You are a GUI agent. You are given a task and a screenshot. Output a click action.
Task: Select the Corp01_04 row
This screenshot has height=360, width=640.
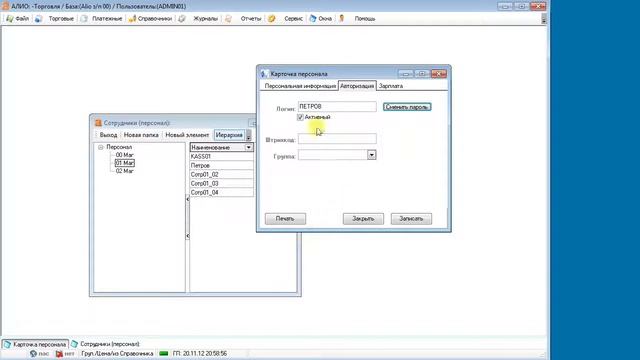pyautogui.click(x=222, y=192)
